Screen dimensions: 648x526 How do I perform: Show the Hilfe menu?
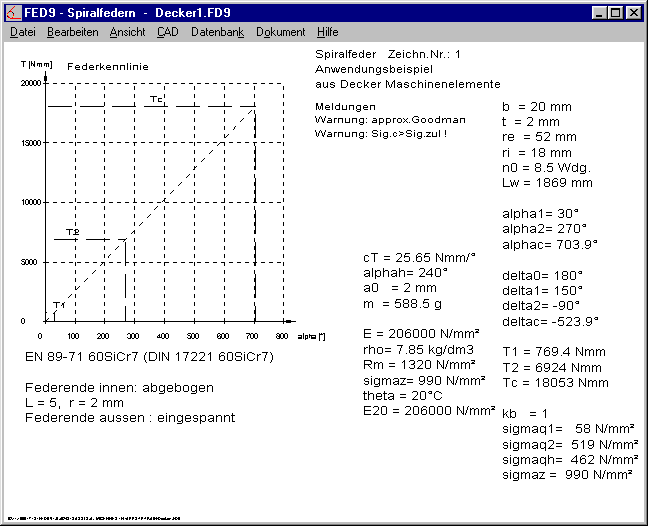(x=327, y=32)
